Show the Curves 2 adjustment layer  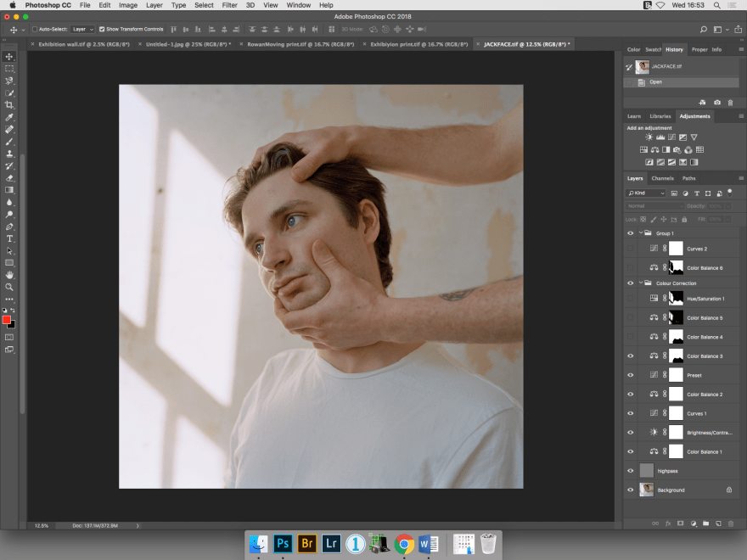point(630,248)
